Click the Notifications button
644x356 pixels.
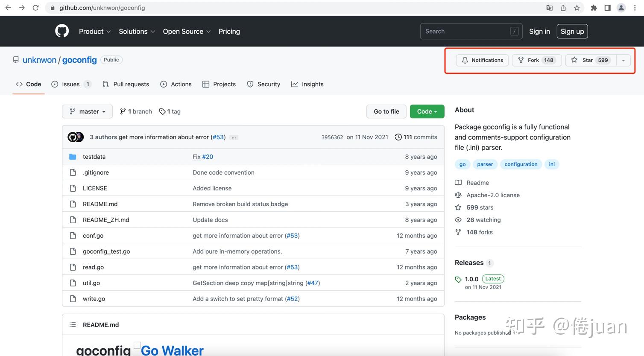(482, 60)
